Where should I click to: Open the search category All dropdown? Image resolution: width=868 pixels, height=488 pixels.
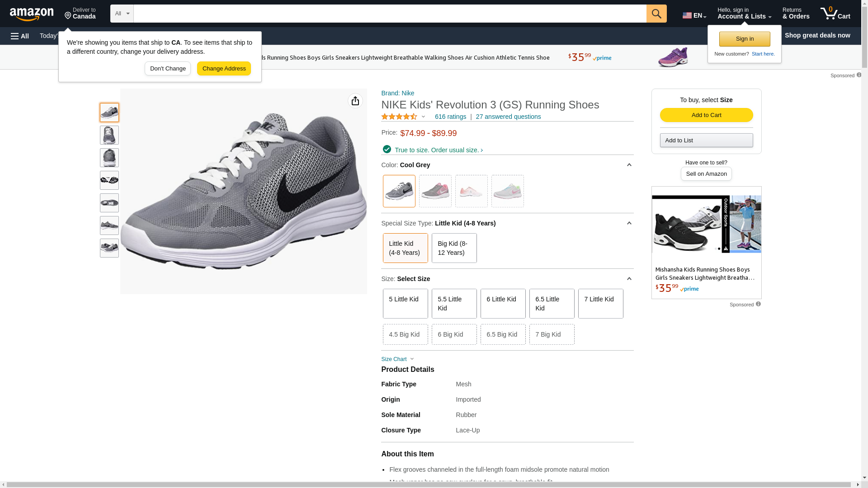click(122, 14)
